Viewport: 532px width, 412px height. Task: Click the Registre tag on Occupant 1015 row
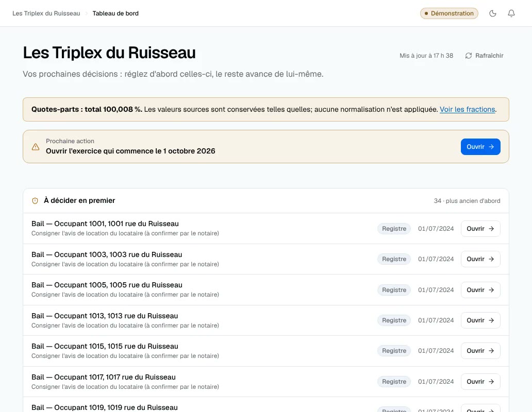point(394,351)
